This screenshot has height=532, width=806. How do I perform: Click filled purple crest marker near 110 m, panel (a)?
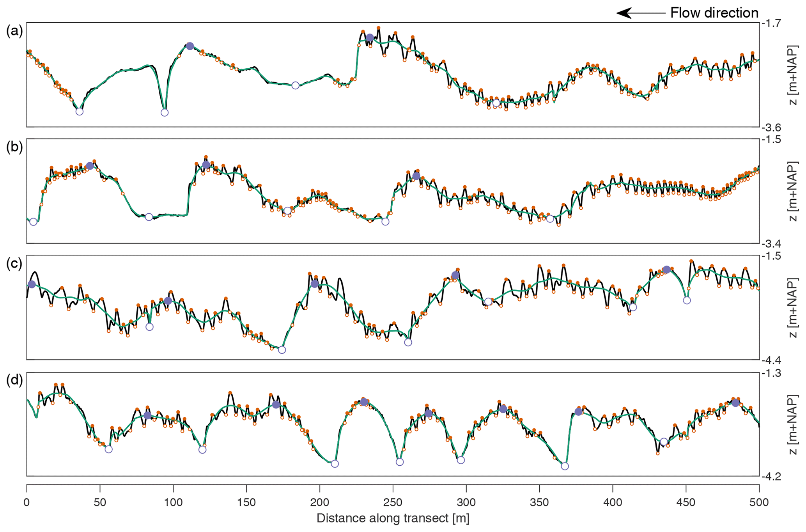(190, 46)
